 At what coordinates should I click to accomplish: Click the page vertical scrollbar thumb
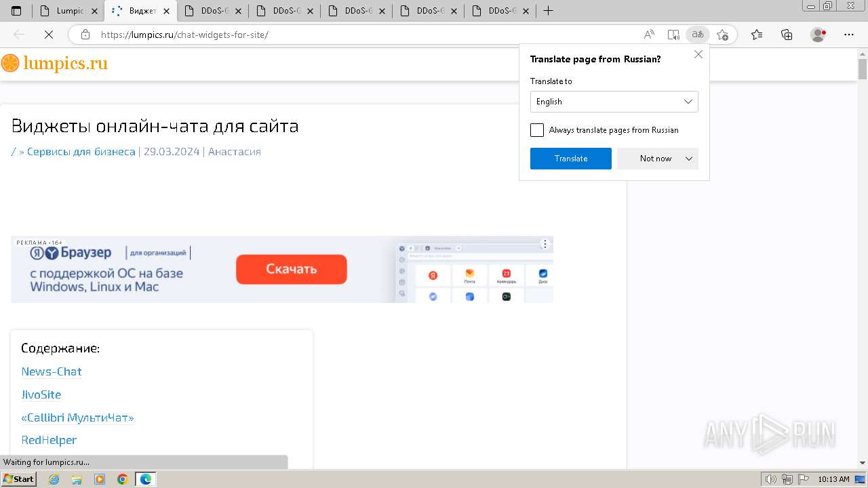click(863, 69)
